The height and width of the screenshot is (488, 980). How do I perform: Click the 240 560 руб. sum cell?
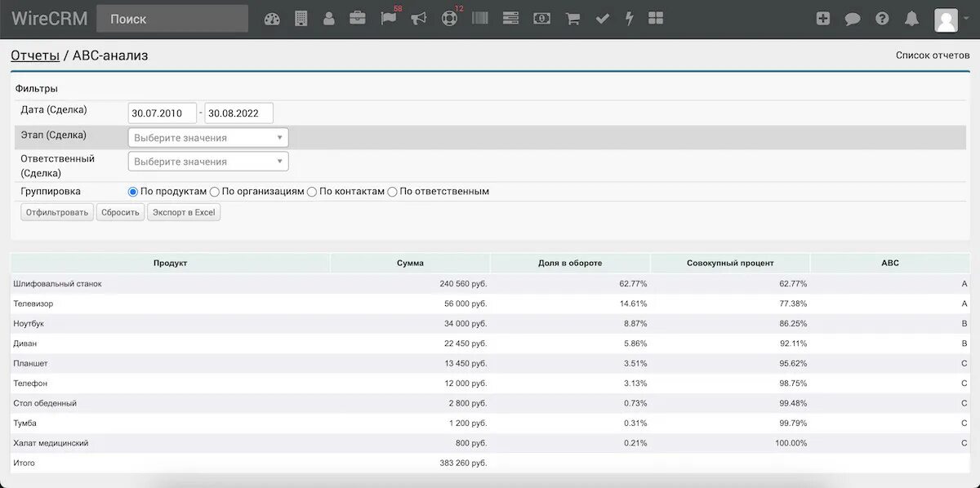point(463,284)
